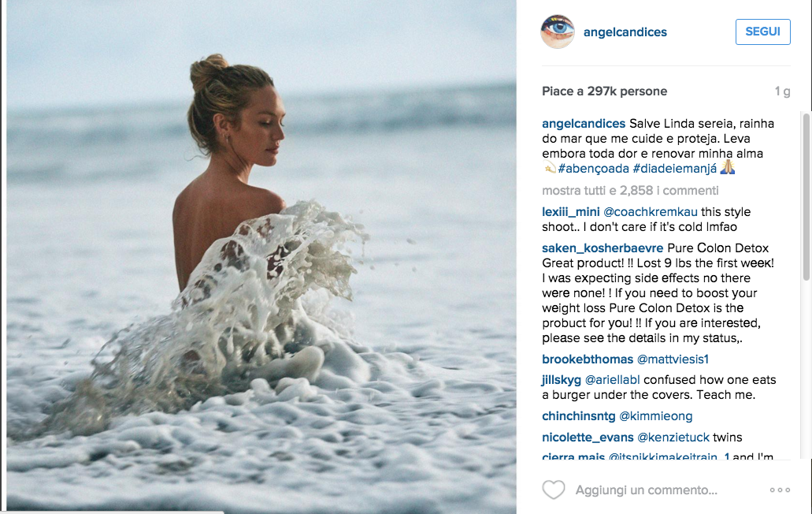This screenshot has width=812, height=514.
Task: Click the comments scrollbar thumb
Action: (x=806, y=197)
